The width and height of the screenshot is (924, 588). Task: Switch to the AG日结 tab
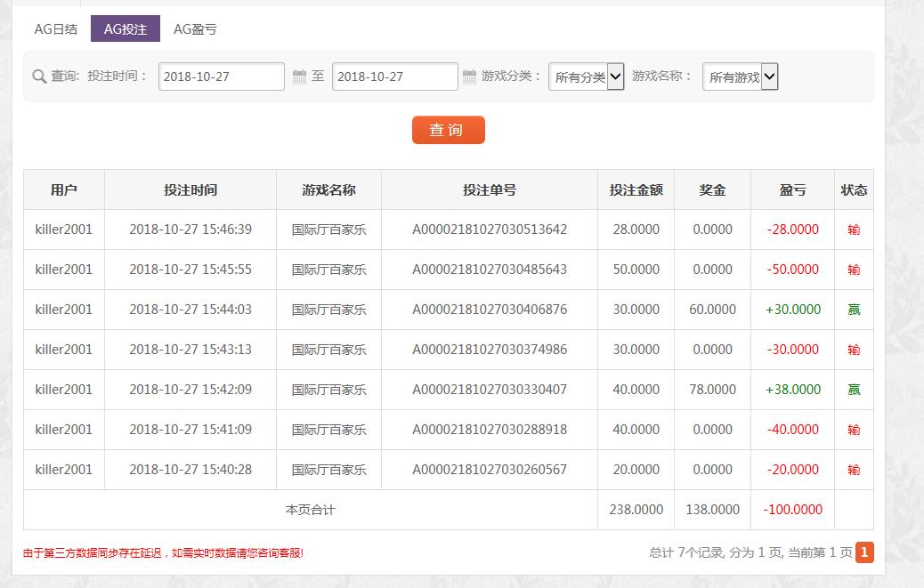[x=56, y=28]
